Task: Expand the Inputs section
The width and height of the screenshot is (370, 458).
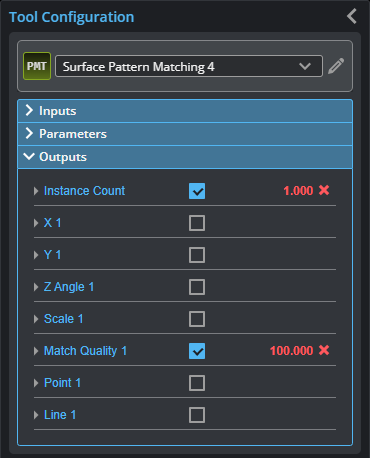Action: pos(185,111)
